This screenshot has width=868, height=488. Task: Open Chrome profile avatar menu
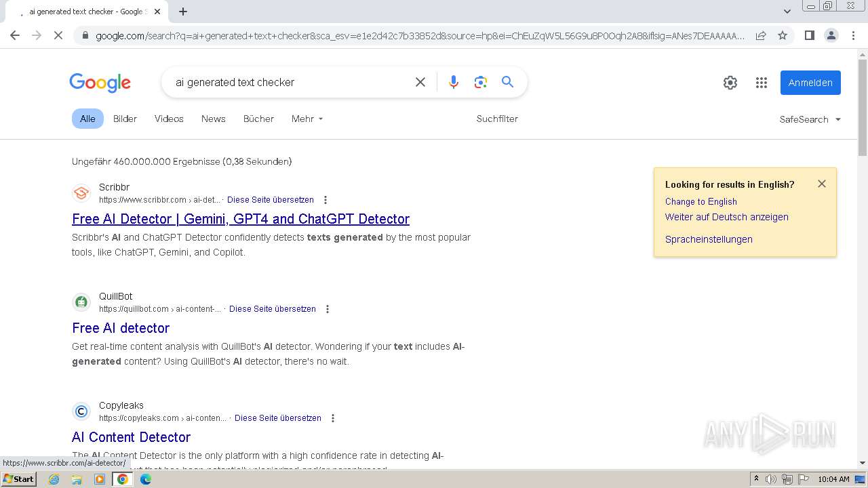831,35
